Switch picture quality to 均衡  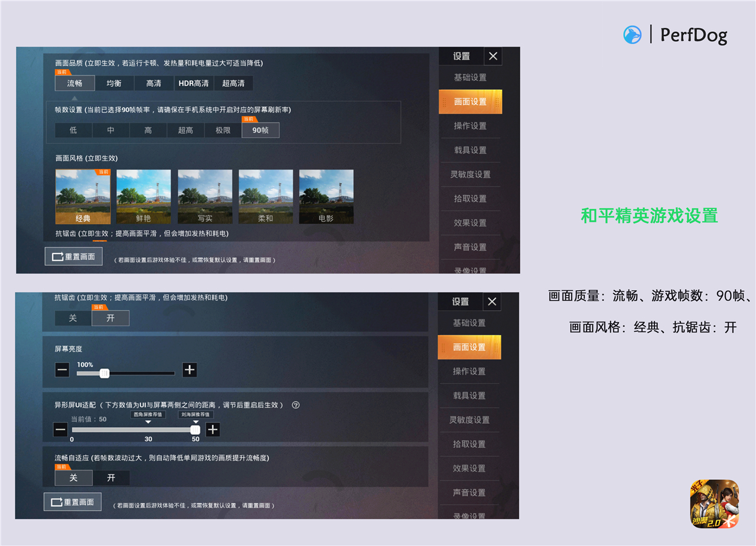[115, 83]
